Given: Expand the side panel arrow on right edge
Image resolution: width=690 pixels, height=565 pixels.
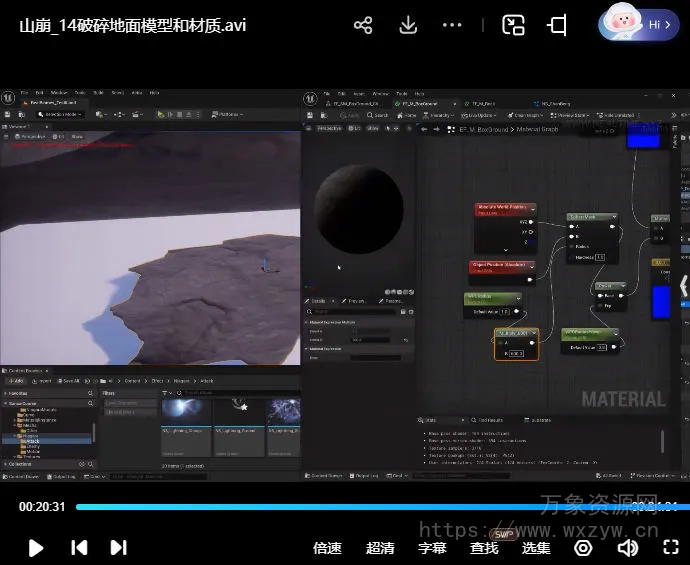Looking at the screenshot, I should pyautogui.click(x=683, y=287).
